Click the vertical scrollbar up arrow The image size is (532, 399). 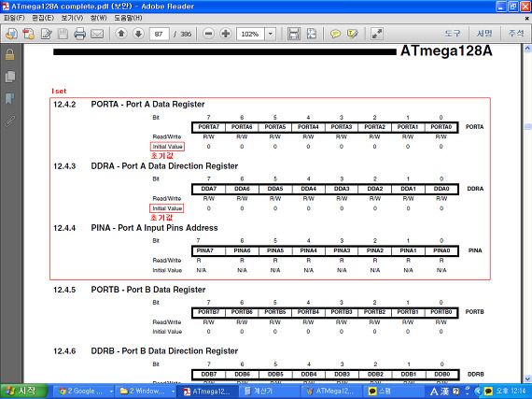[527, 49]
